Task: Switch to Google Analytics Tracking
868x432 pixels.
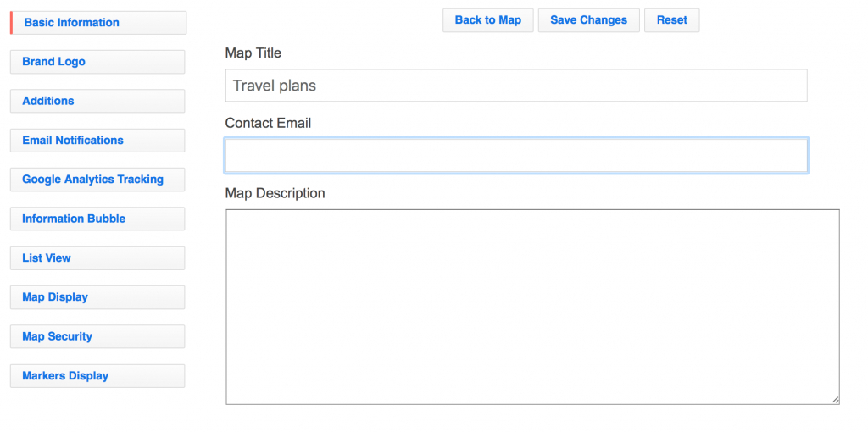Action: [x=97, y=180]
